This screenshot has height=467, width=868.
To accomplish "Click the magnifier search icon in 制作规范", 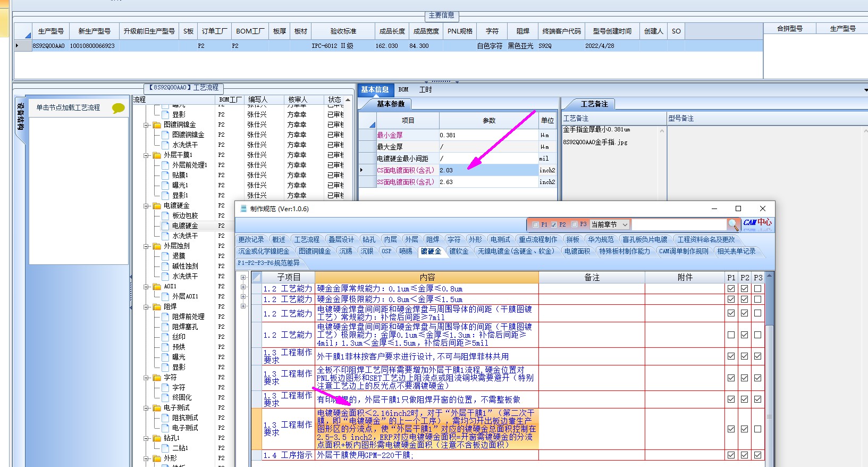I will (x=733, y=224).
